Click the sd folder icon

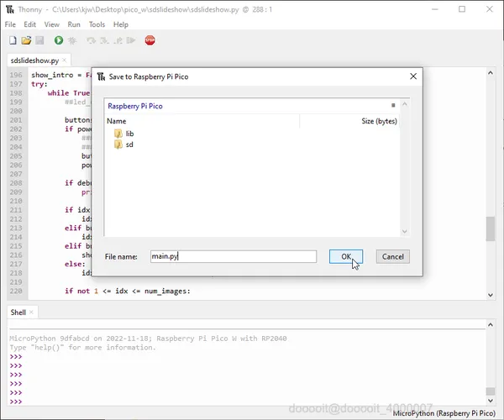point(118,144)
